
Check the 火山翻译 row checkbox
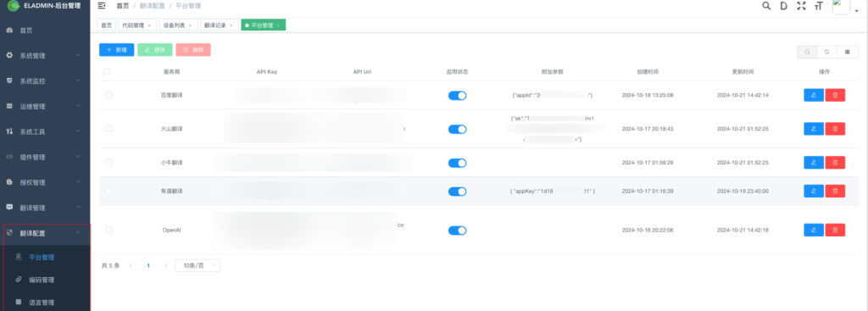pyautogui.click(x=108, y=129)
